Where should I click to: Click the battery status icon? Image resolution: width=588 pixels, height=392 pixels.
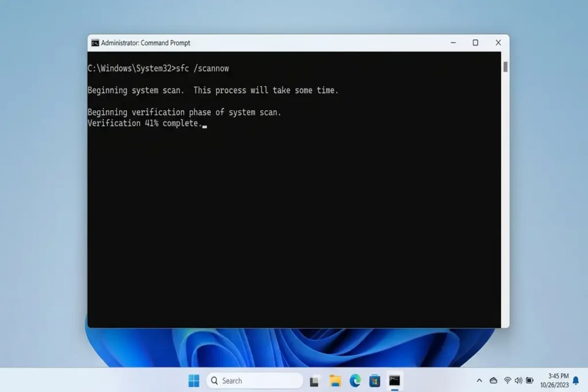point(529,381)
